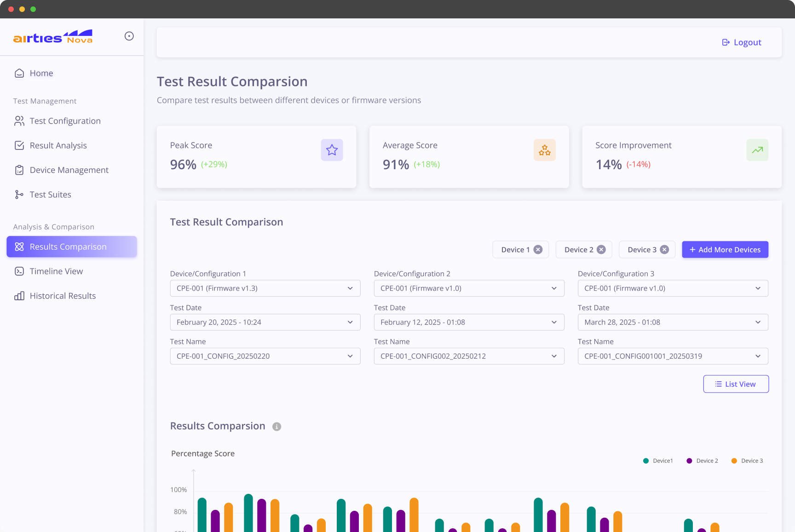The width and height of the screenshot is (795, 532).
Task: Toggle Device1 teal legend series
Action: point(658,461)
